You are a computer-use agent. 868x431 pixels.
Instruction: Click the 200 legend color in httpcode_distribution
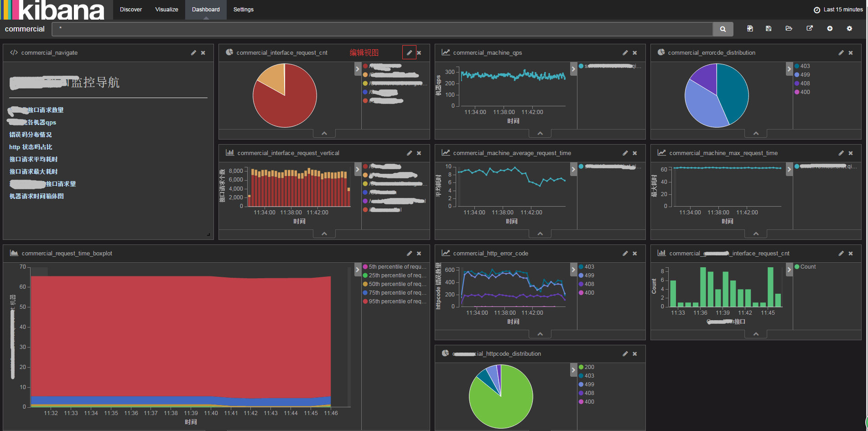(581, 367)
